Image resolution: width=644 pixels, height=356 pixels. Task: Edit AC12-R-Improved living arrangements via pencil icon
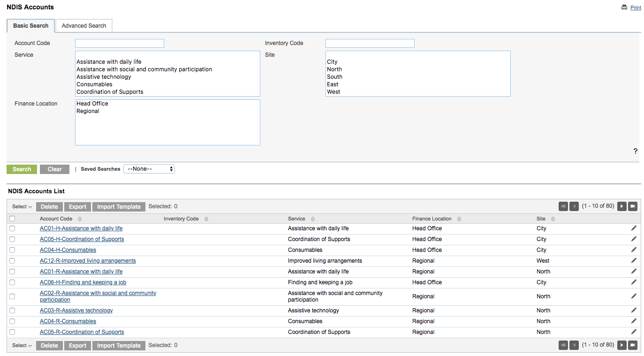tap(634, 260)
